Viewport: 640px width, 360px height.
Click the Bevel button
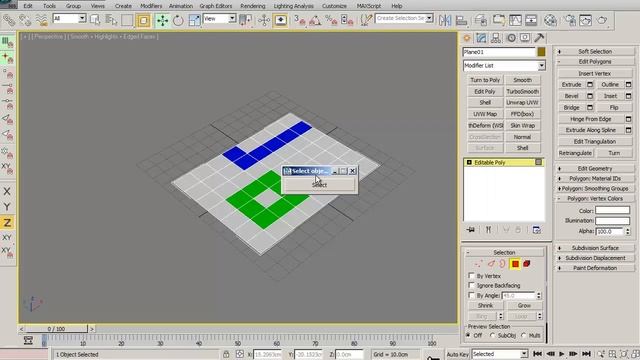pyautogui.click(x=571, y=96)
